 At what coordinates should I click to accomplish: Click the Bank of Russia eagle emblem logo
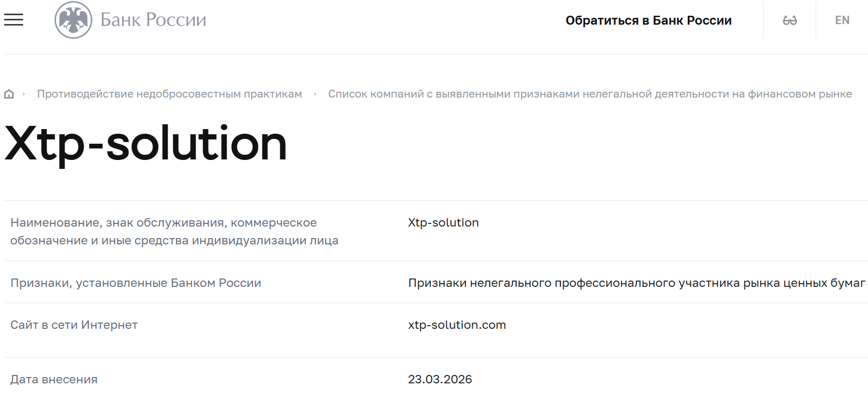tap(73, 20)
